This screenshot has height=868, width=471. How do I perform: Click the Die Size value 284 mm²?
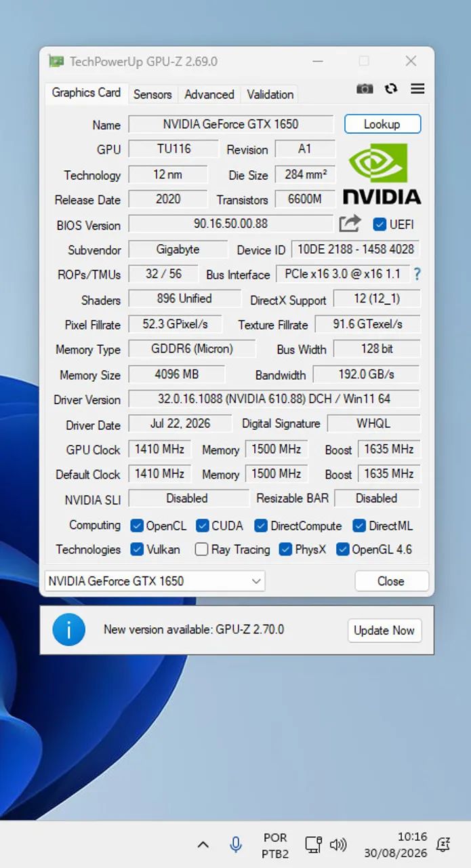click(305, 174)
